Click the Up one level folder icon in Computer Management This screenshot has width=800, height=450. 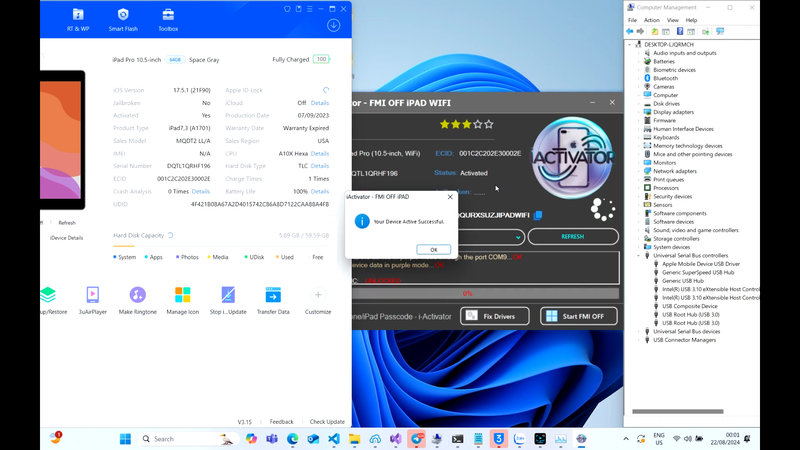click(x=655, y=32)
